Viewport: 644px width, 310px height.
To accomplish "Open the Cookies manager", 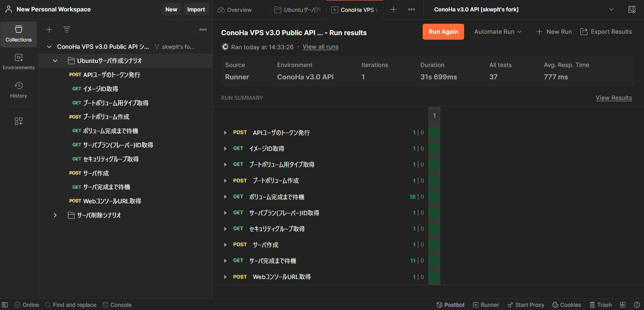I will (567, 305).
